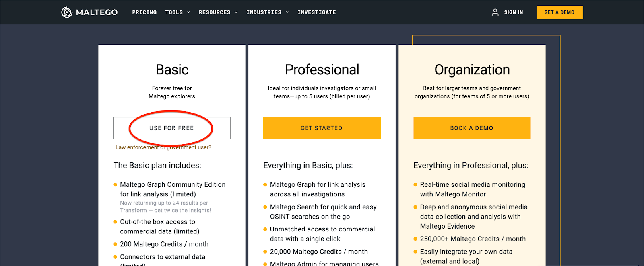
Task: Open the Investigate page
Action: 317,12
